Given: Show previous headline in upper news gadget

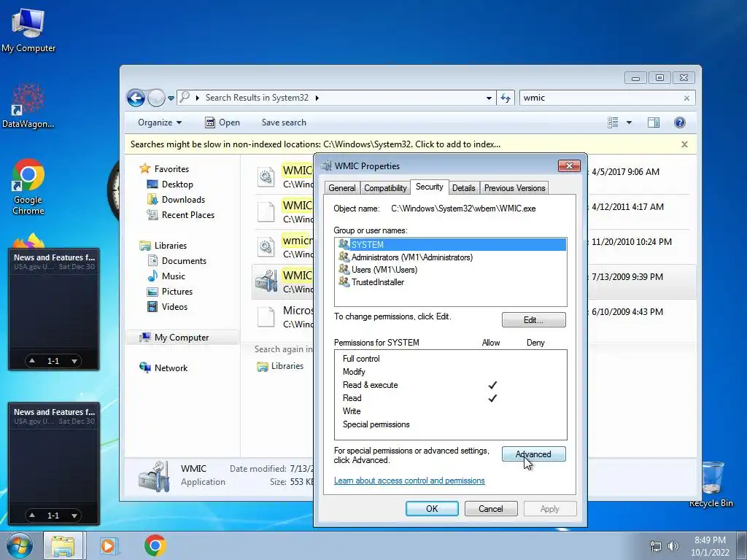Looking at the screenshot, I should click(x=32, y=361).
